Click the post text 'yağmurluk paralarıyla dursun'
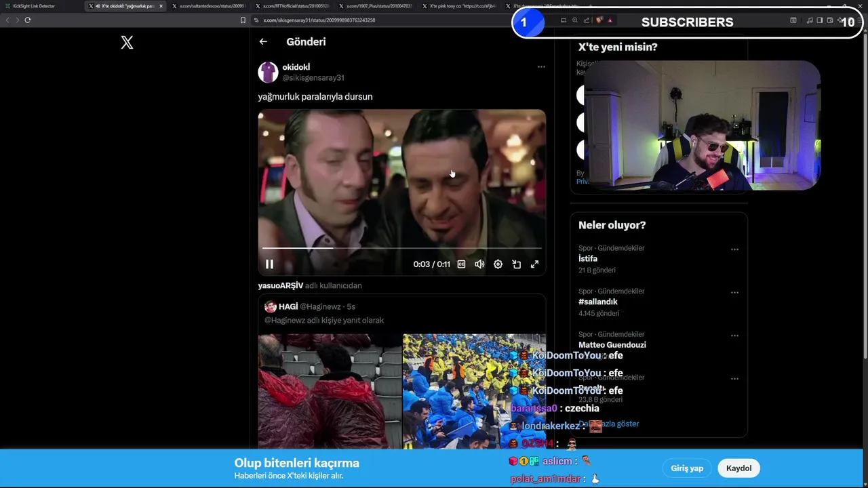 [x=315, y=97]
